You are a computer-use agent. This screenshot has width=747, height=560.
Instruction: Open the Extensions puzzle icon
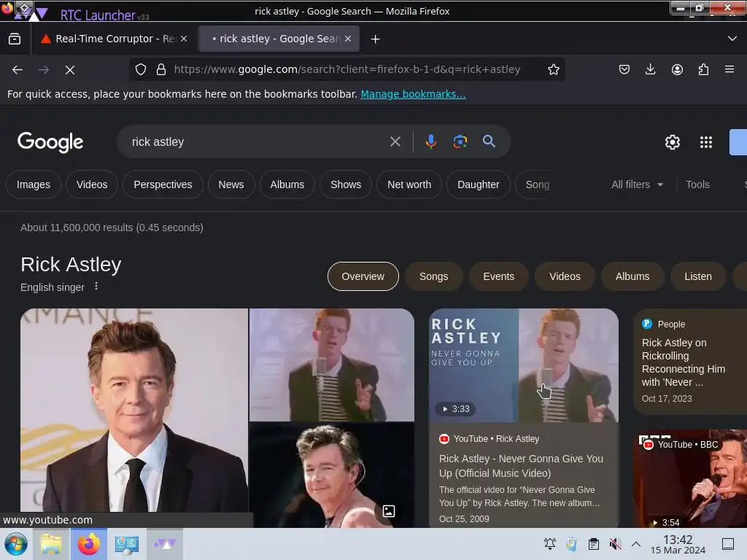[703, 69]
